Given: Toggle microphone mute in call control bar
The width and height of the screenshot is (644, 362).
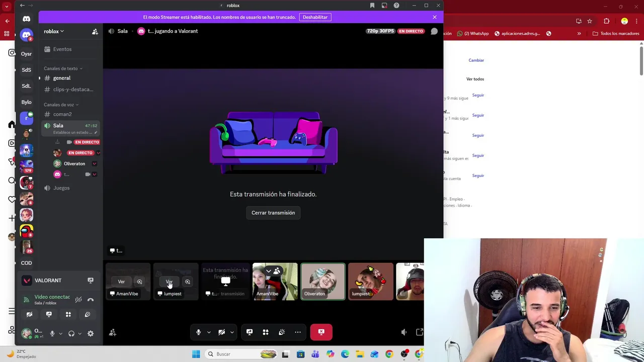Looking at the screenshot, I should click(x=198, y=332).
